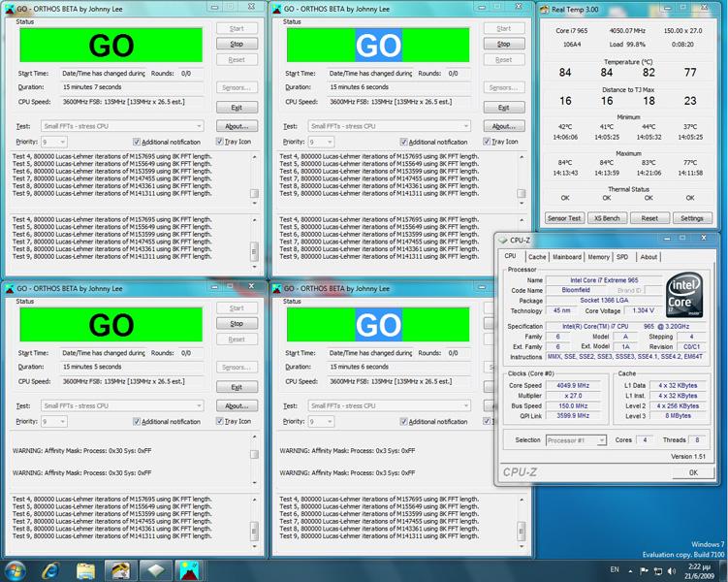Click the Intel Core i7 logo in CPU-Z
728x582 pixels.
pyautogui.click(x=683, y=295)
